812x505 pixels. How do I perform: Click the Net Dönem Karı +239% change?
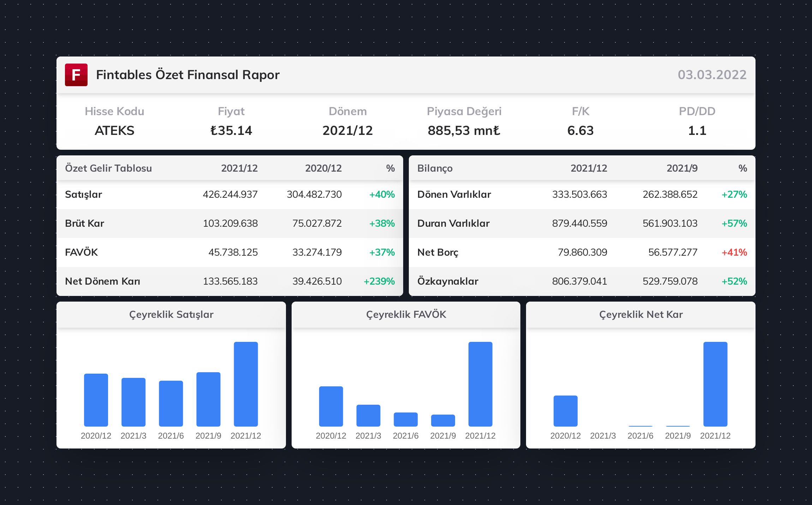point(379,281)
